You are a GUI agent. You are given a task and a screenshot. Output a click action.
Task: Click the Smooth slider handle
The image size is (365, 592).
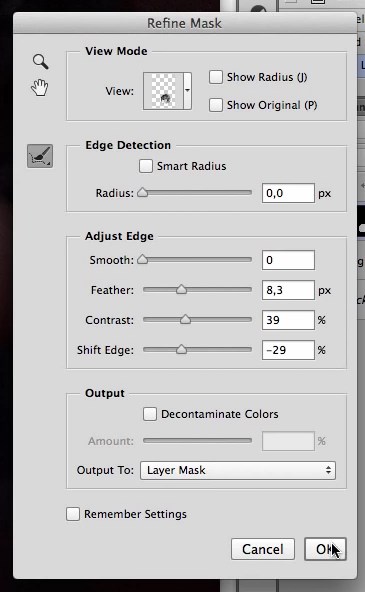pyautogui.click(x=143, y=259)
